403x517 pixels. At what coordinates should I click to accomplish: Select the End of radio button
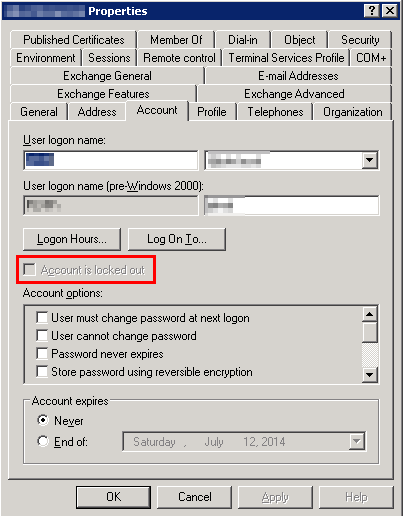click(43, 441)
